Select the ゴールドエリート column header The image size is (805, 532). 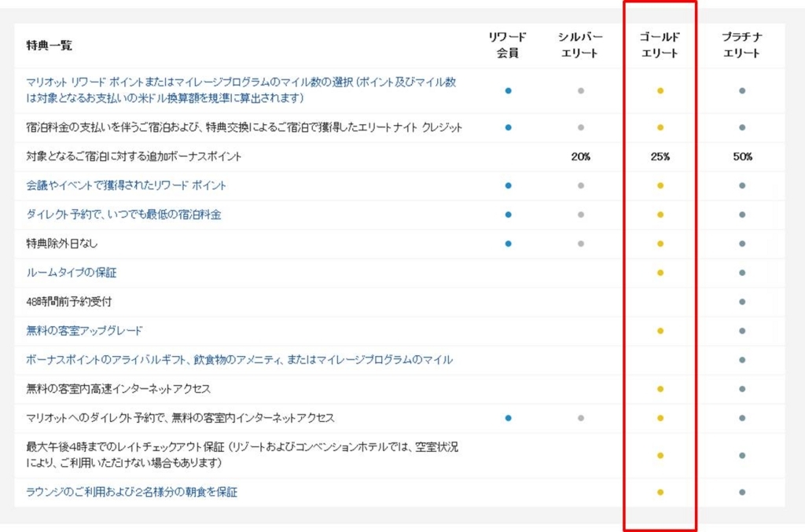660,45
